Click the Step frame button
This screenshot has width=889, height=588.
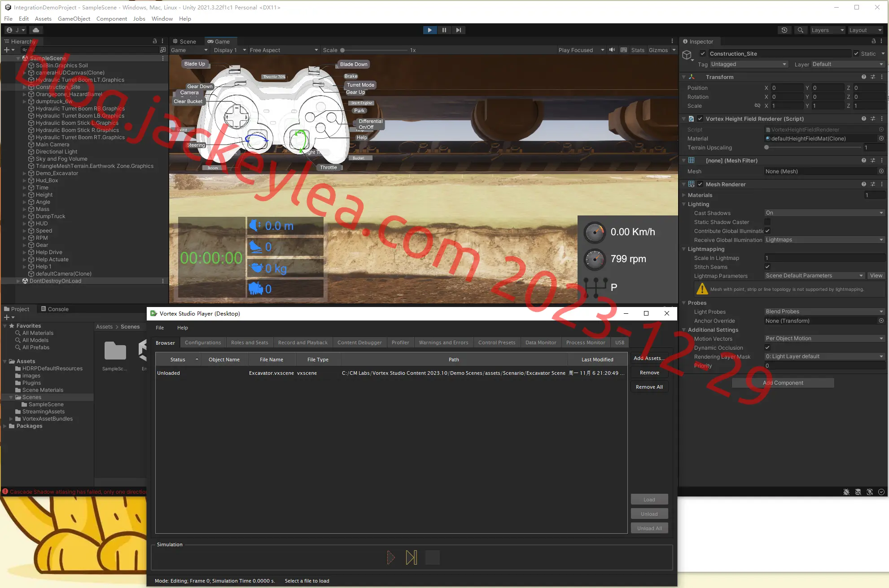[458, 30]
